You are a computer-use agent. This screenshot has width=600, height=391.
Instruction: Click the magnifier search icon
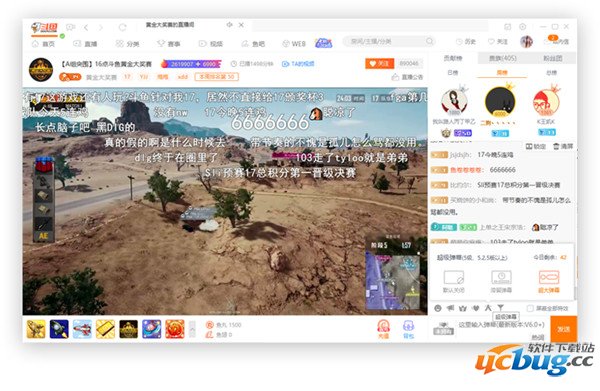coord(429,41)
